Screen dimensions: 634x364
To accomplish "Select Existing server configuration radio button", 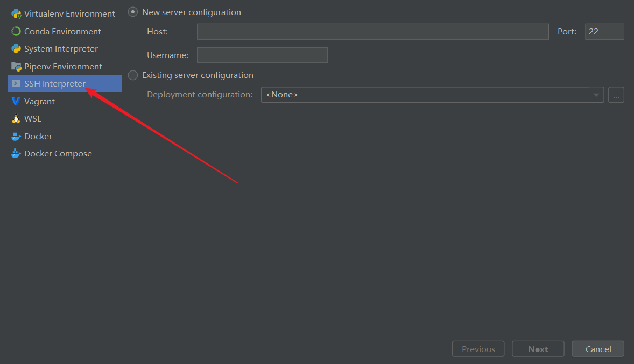I will pos(133,75).
